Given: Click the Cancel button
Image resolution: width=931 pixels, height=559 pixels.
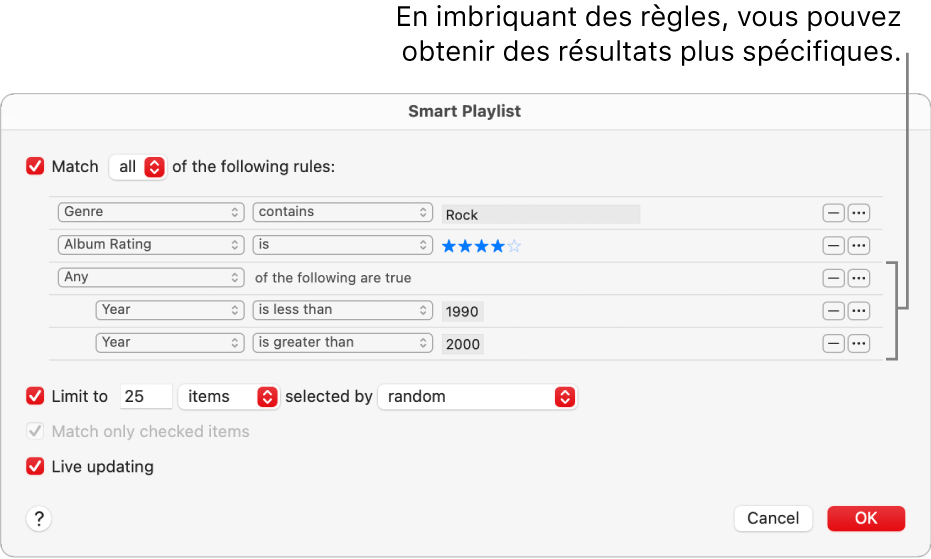Looking at the screenshot, I should click(773, 518).
